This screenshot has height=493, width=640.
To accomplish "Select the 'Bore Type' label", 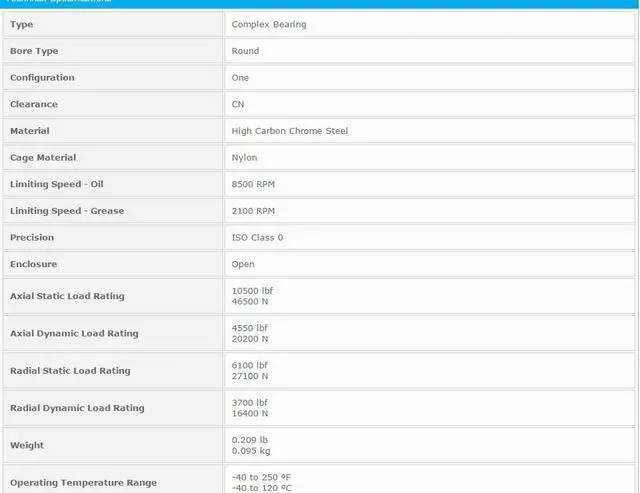I will pyautogui.click(x=34, y=51).
